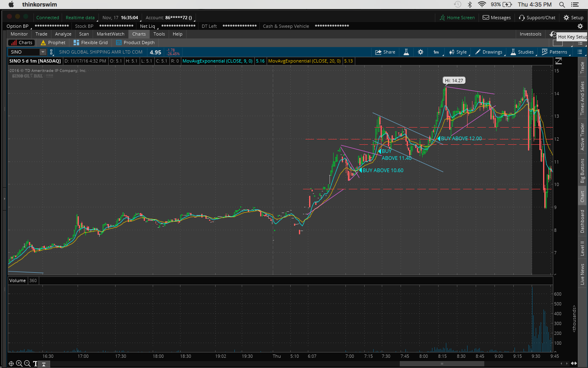Viewport: 588px width, 368px height.
Task: Click the Connected status indicator
Action: 48,18
